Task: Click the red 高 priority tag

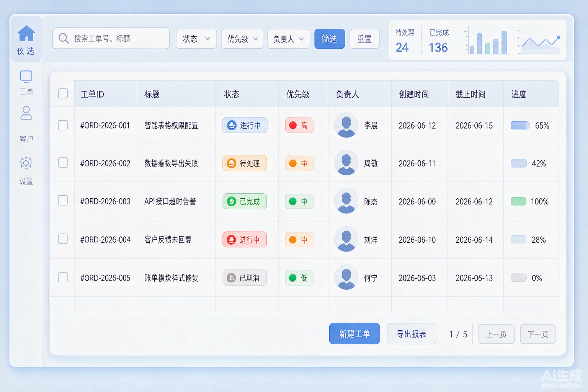Action: 299,125
